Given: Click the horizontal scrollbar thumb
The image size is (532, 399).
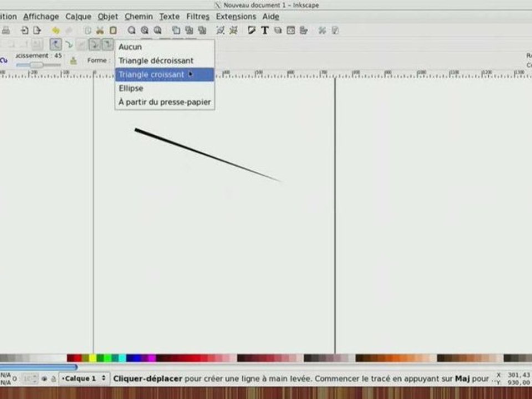Looking at the screenshot, I should click(x=38, y=367).
